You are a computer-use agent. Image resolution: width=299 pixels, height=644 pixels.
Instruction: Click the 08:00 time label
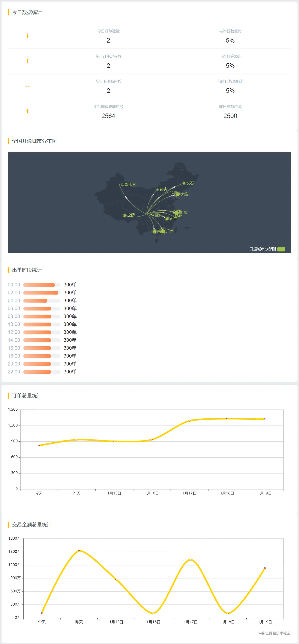14,316
